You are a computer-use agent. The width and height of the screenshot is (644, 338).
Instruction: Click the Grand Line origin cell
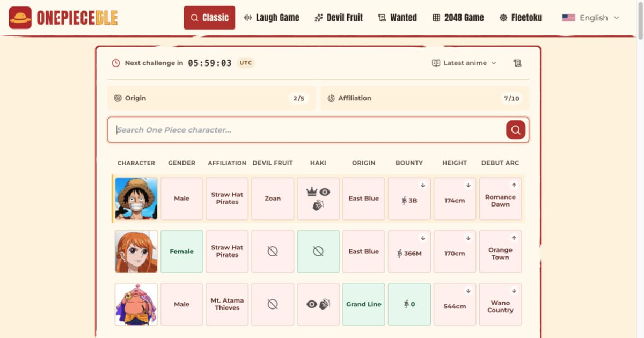pos(364,304)
